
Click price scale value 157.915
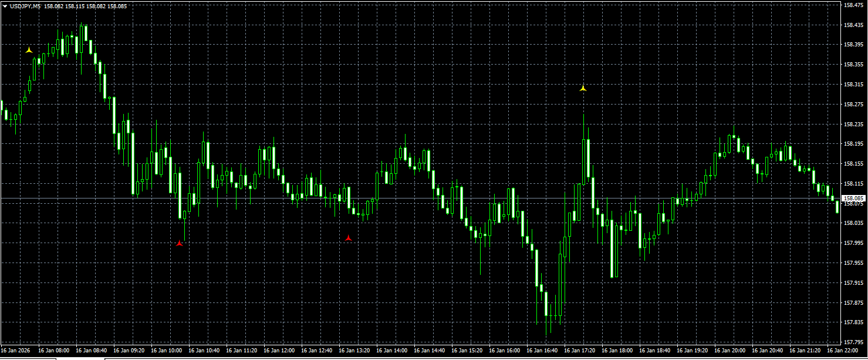click(854, 282)
